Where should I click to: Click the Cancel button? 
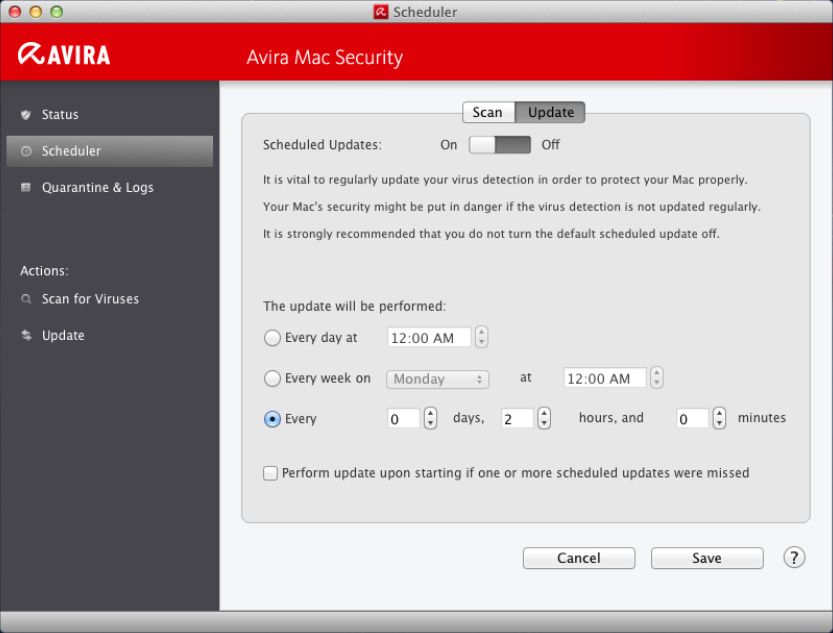579,558
